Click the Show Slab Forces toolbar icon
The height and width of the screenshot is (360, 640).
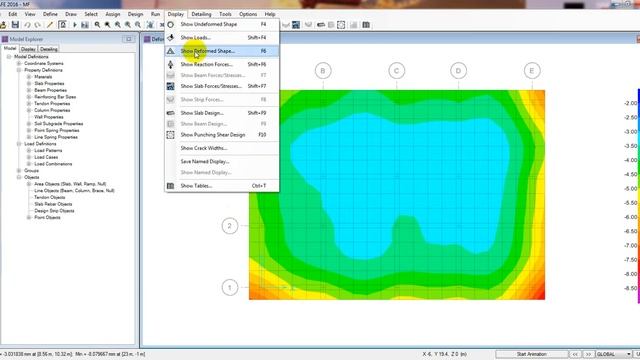click(x=296, y=25)
